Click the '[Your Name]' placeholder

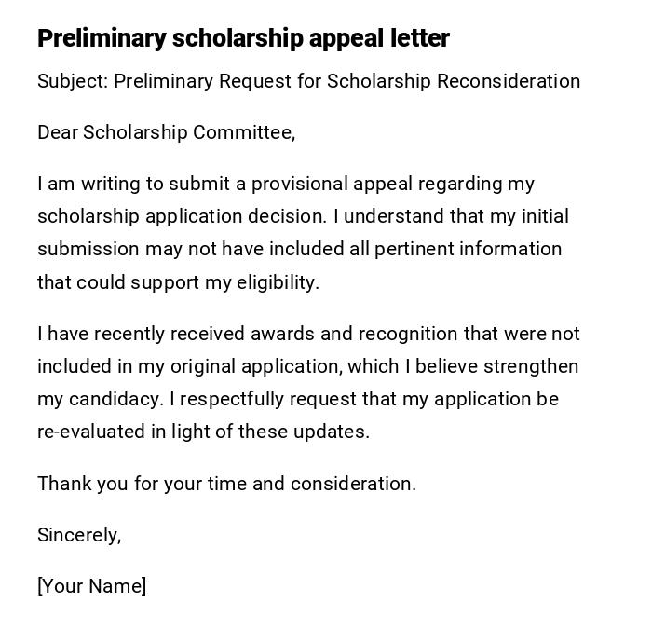[91, 586]
